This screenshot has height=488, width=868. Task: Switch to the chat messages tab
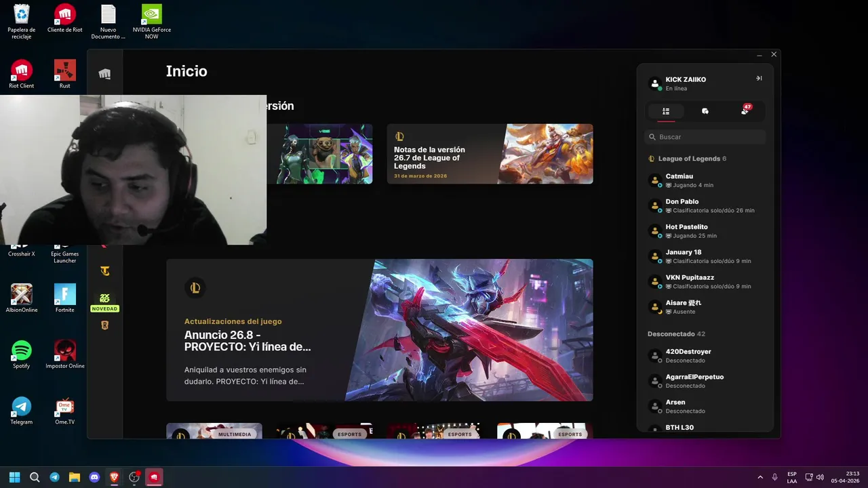point(705,111)
